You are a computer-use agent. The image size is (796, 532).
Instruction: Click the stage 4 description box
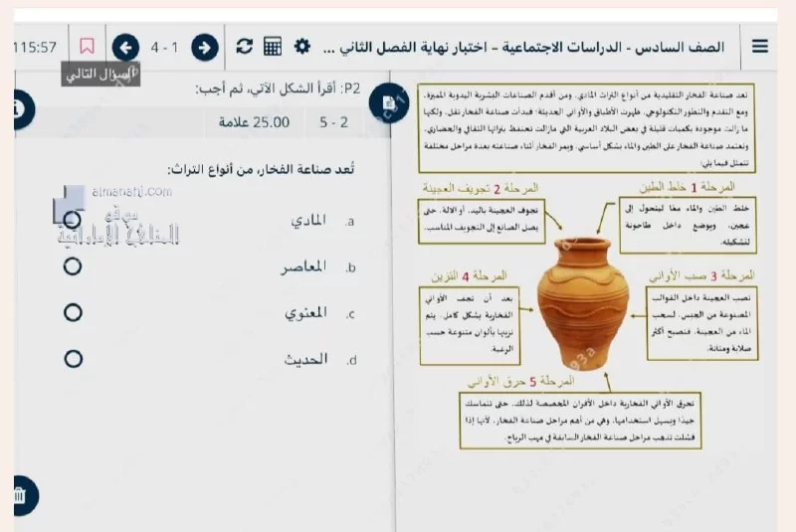[x=470, y=325]
